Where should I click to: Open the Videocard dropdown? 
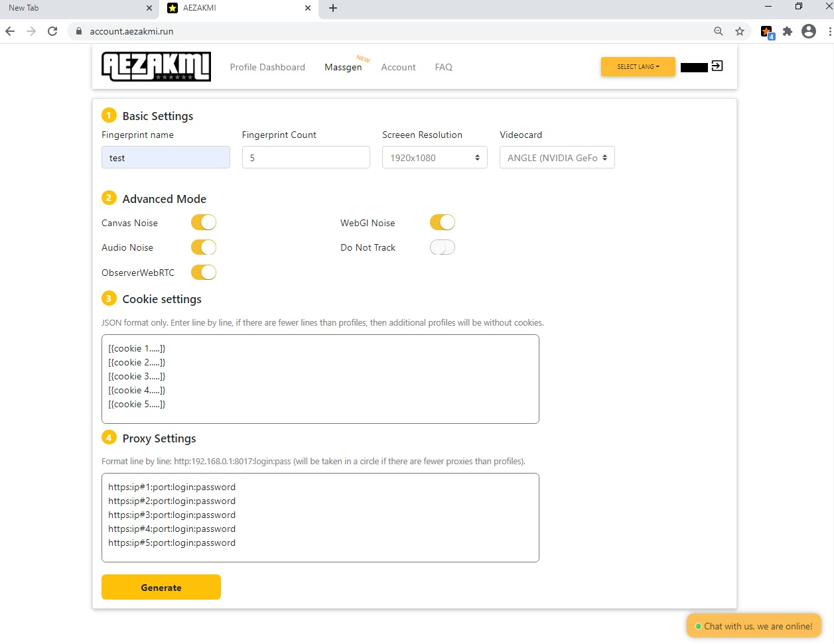click(x=557, y=157)
